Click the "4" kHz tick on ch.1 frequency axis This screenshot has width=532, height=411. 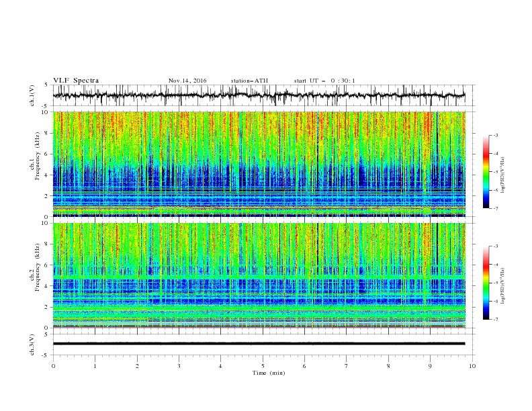point(47,175)
